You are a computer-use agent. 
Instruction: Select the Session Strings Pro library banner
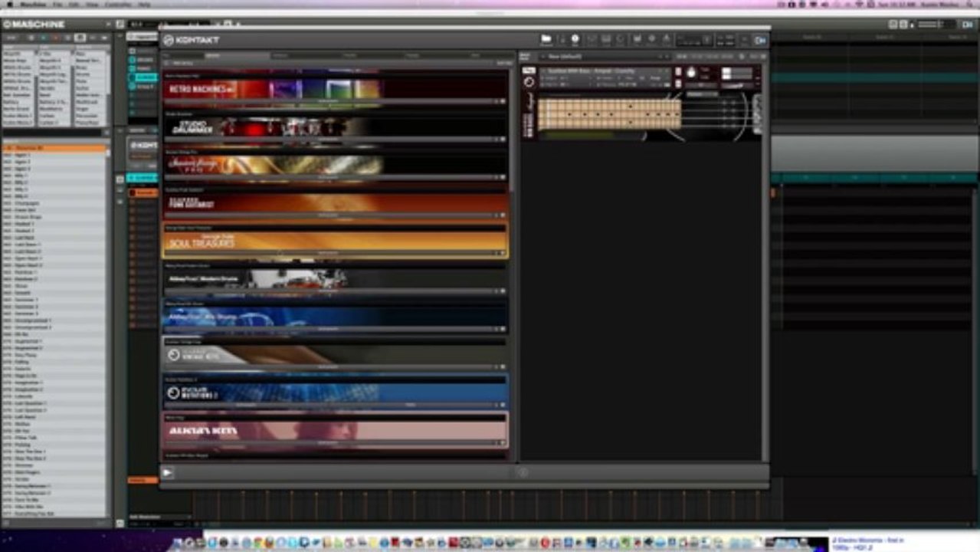335,165
